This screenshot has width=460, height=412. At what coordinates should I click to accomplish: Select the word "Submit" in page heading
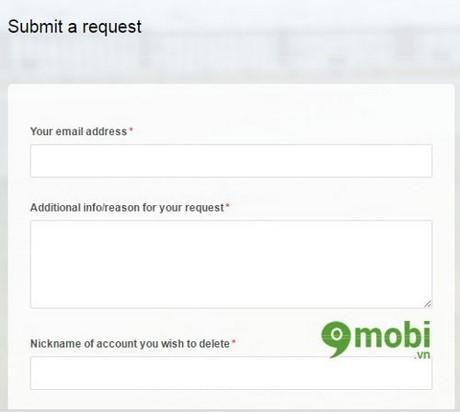tap(36, 26)
